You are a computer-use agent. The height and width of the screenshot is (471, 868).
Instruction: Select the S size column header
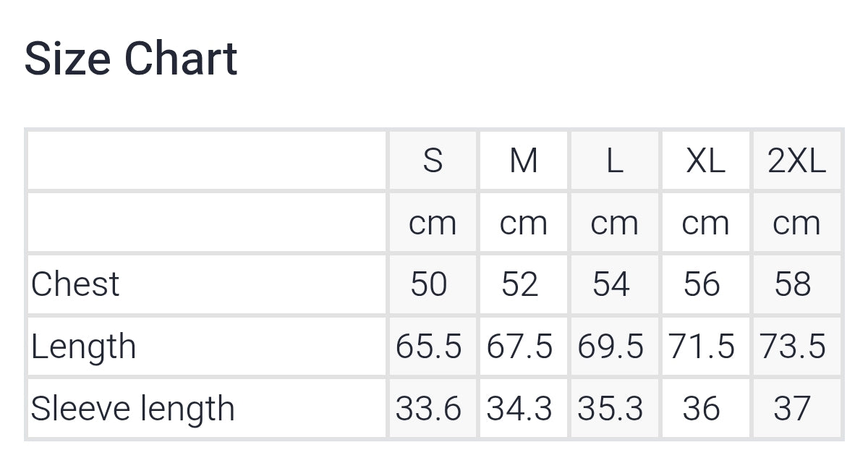click(433, 161)
